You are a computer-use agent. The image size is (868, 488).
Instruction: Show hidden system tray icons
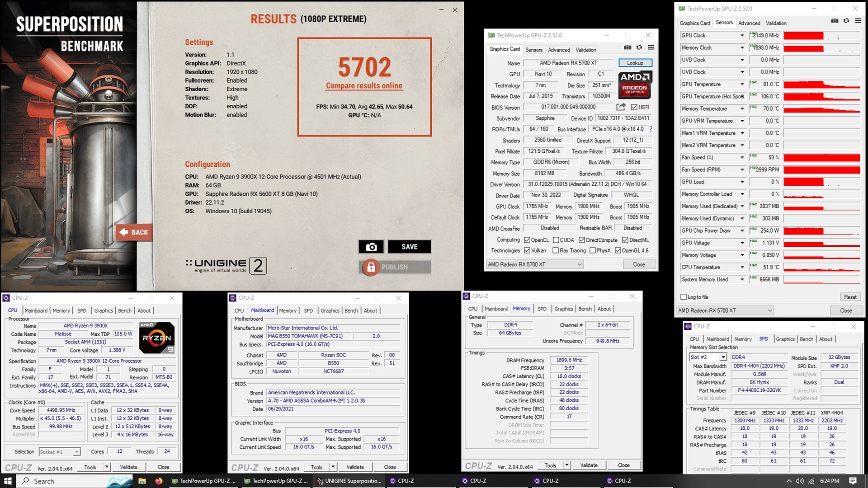point(789,481)
